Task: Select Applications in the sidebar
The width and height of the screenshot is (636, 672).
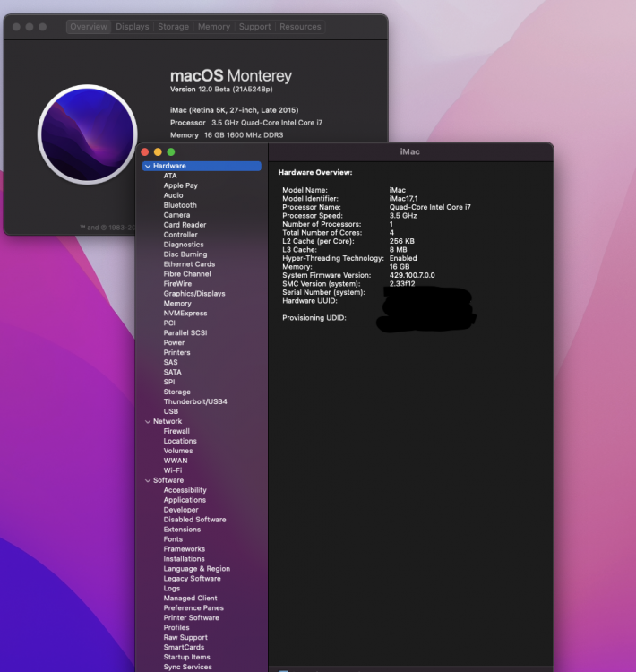Action: 185,500
